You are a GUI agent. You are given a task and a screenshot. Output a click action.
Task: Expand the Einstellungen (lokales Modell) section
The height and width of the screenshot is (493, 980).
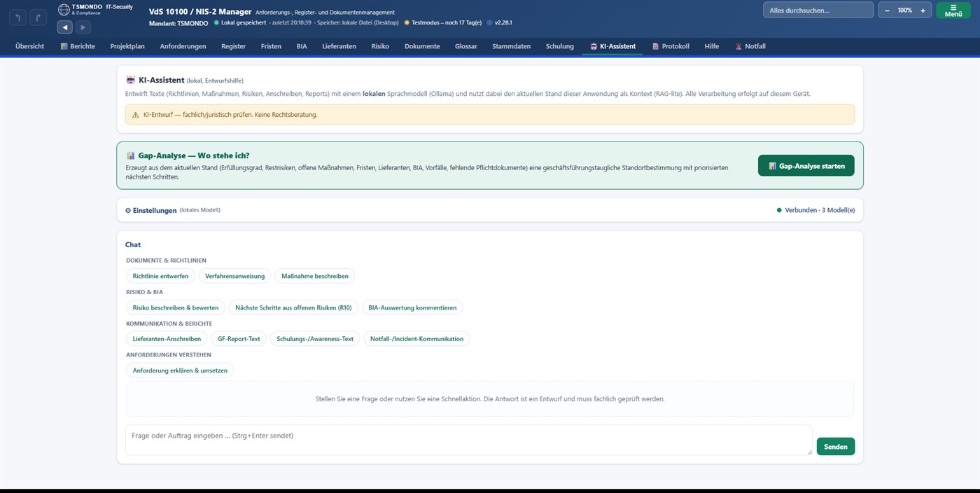[490, 210]
